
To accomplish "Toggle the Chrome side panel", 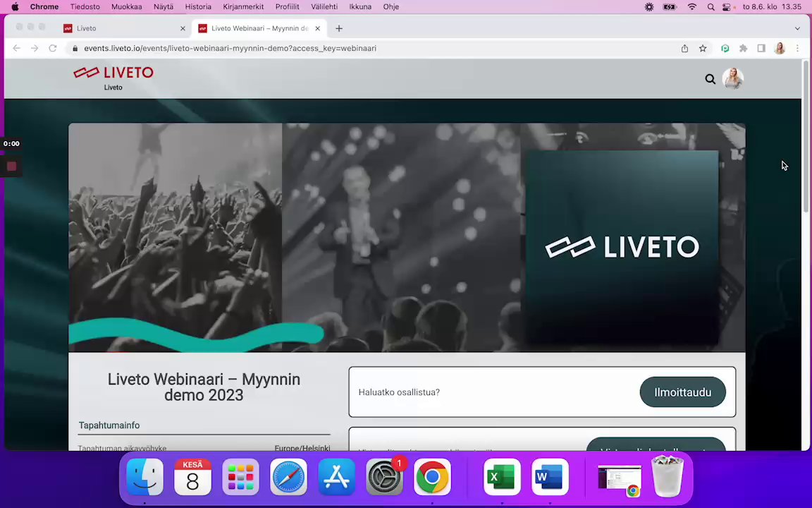I will tap(761, 48).
